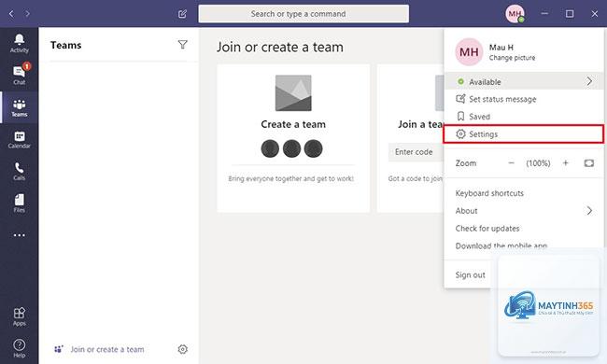The height and width of the screenshot is (364, 607).
Task: Open the Activity feed in the sidebar
Action: [19, 43]
